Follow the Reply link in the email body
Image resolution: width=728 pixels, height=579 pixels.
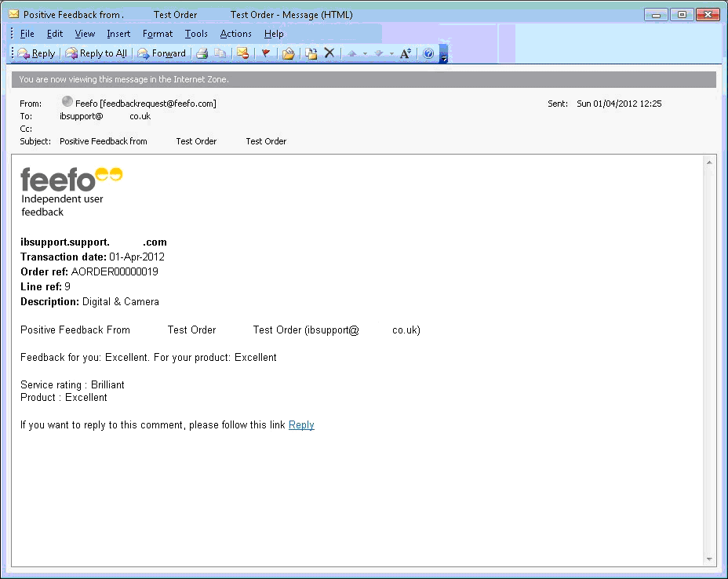point(301,424)
